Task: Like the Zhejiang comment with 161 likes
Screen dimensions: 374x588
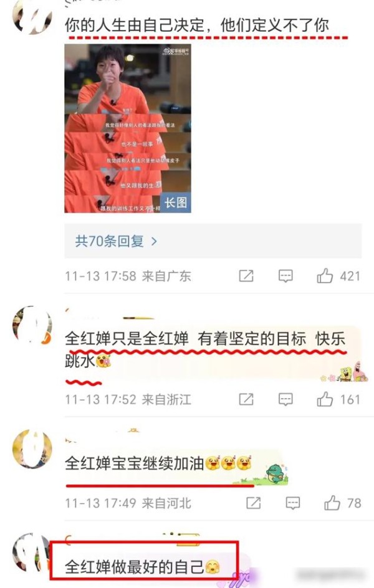Action: 325,399
